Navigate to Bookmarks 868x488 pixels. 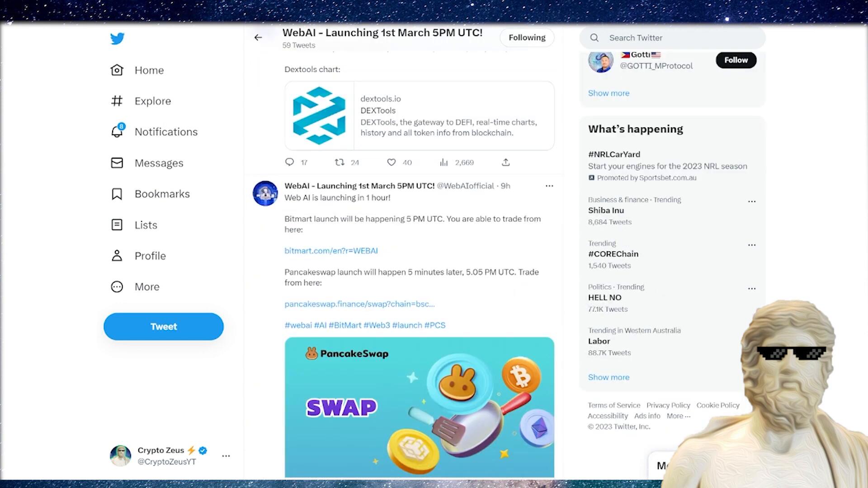[x=162, y=194]
